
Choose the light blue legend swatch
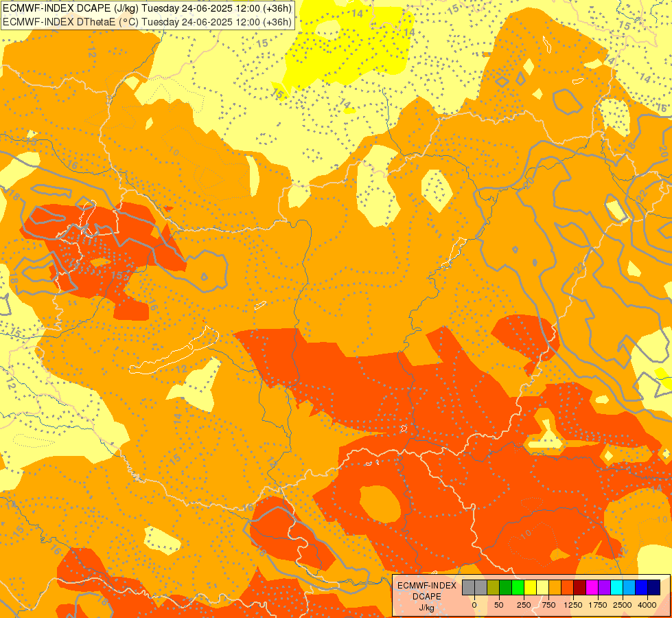629,587
